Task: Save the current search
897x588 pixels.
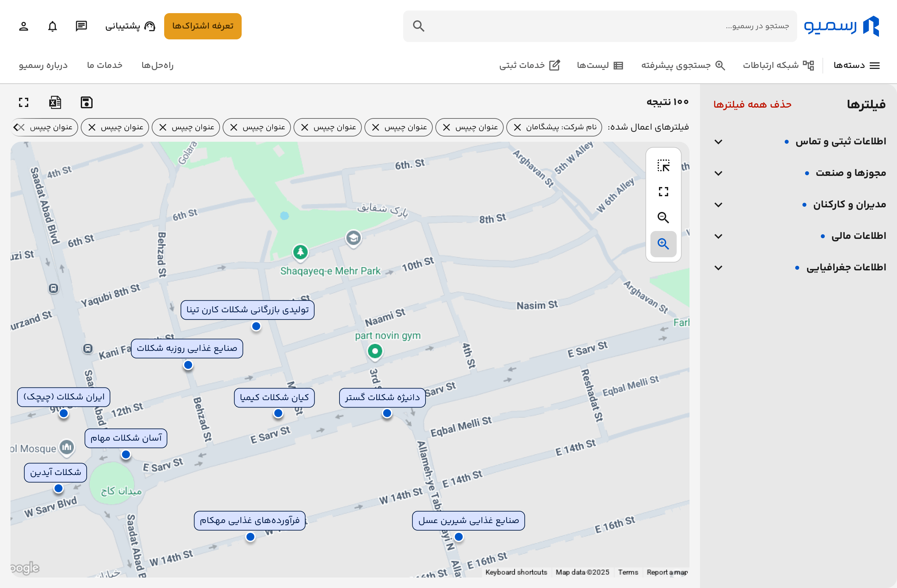Action: [87, 102]
